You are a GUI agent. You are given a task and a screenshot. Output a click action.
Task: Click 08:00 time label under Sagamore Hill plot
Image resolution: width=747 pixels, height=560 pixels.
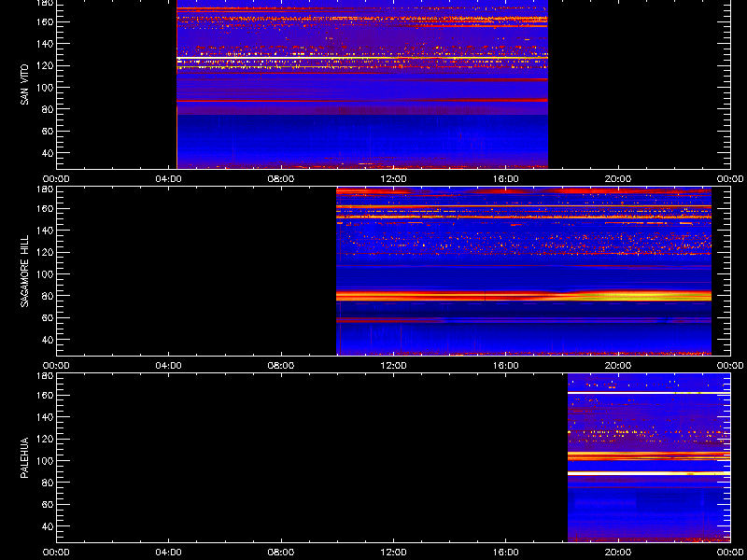tap(281, 366)
